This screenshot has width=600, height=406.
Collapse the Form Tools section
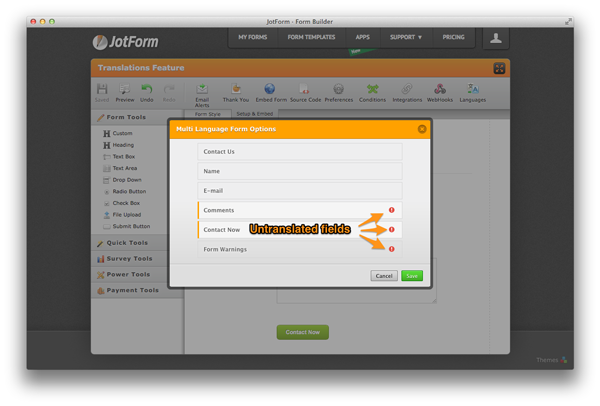pyautogui.click(x=130, y=117)
